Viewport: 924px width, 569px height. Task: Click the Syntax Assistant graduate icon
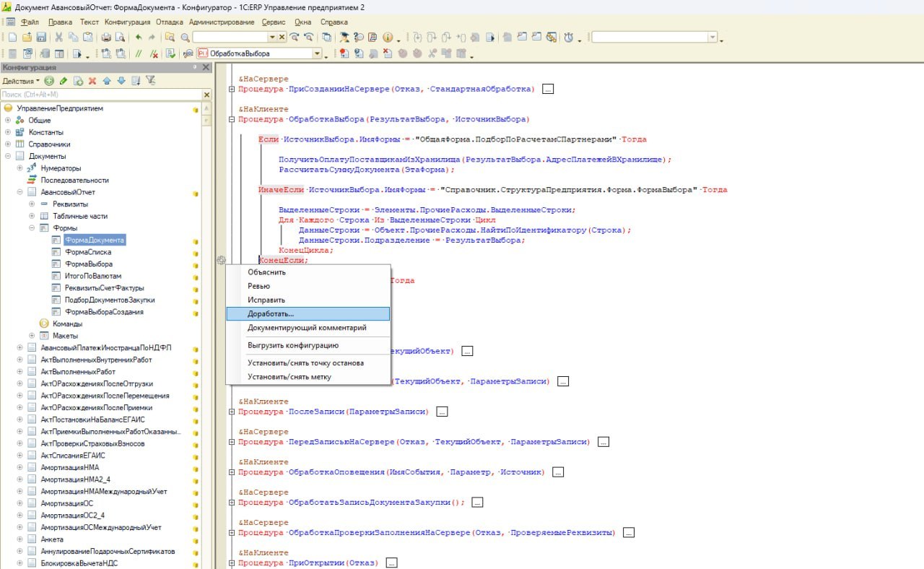click(344, 37)
